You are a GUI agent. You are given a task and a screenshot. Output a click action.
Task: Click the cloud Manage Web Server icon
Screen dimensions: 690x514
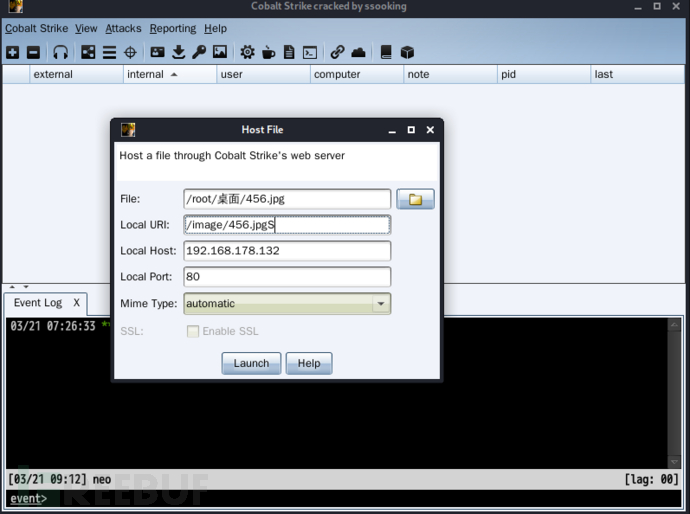click(x=359, y=53)
